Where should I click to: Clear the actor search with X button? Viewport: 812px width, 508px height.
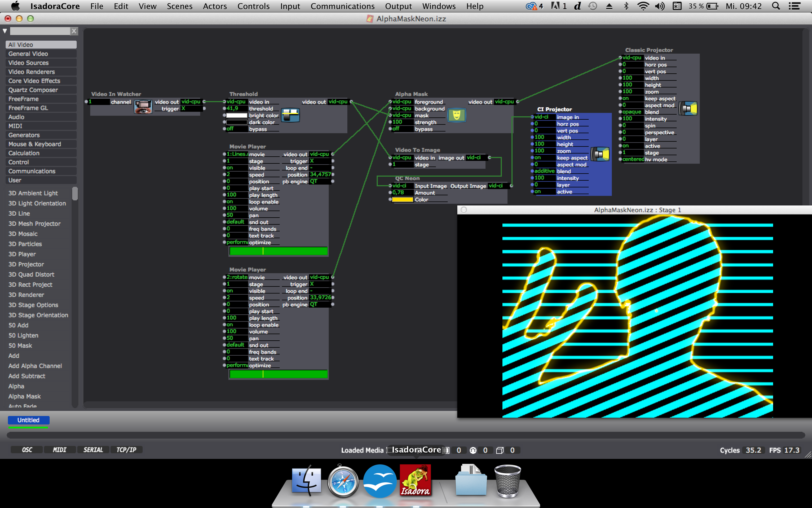74,31
